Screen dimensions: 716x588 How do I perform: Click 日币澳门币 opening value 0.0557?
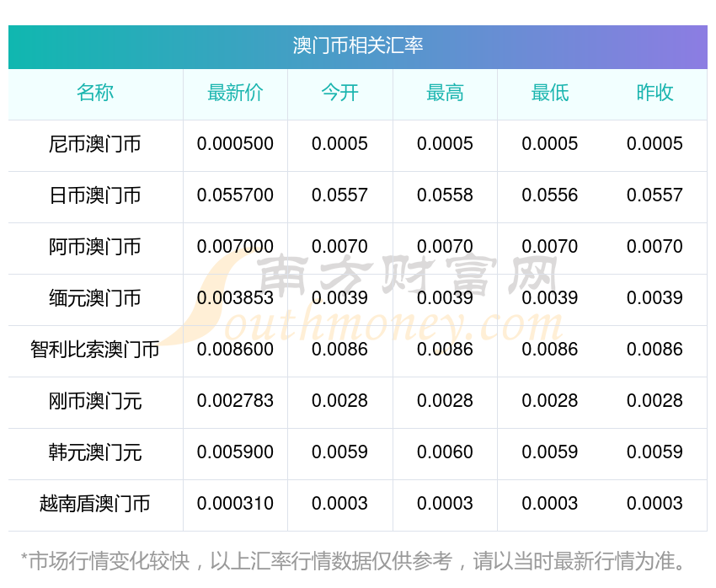[x=339, y=195]
